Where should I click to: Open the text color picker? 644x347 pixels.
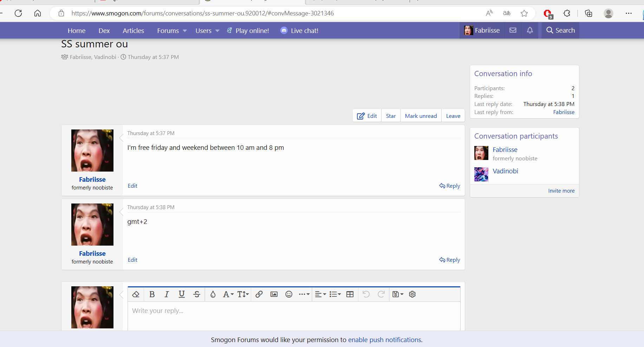pos(213,294)
